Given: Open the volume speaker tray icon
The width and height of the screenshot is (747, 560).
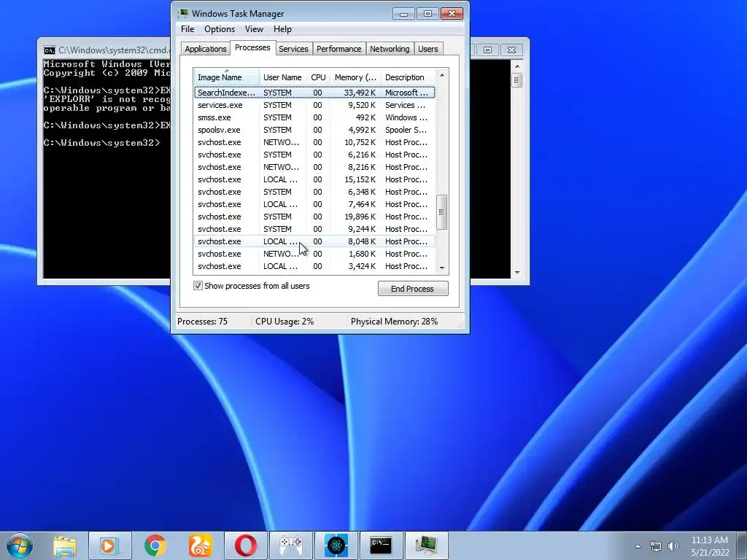Looking at the screenshot, I should click(673, 546).
